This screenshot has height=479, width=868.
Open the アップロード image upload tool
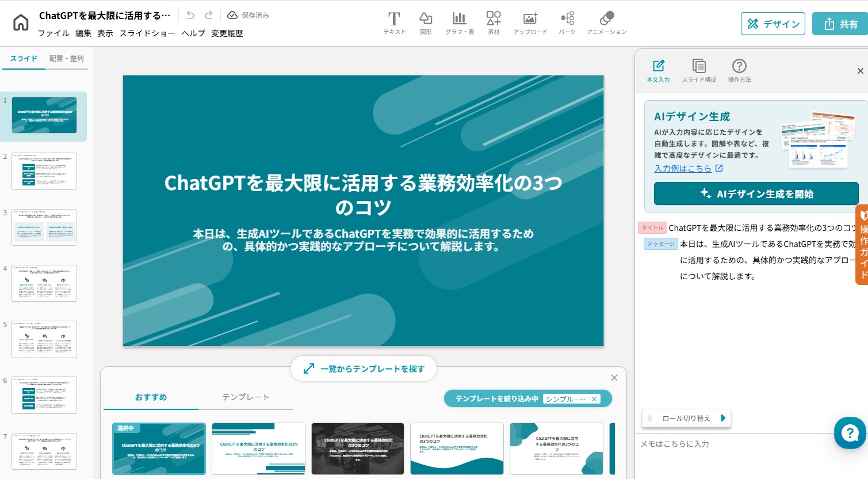[530, 23]
